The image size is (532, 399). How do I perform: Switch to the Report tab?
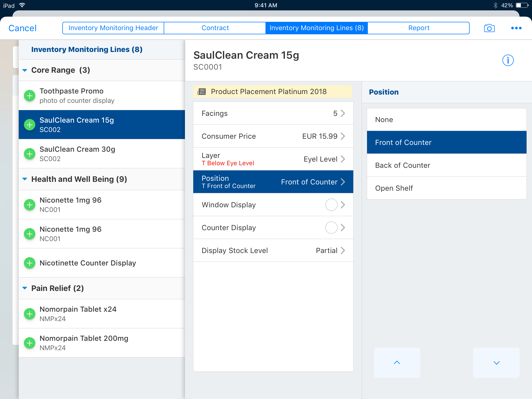418,28
